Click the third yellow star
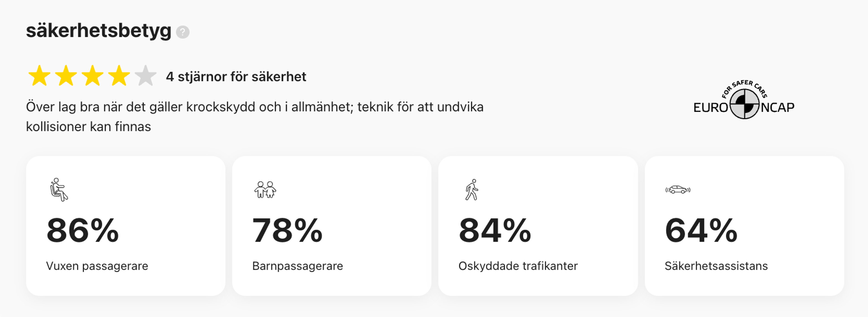This screenshot has width=868, height=317. point(93,76)
